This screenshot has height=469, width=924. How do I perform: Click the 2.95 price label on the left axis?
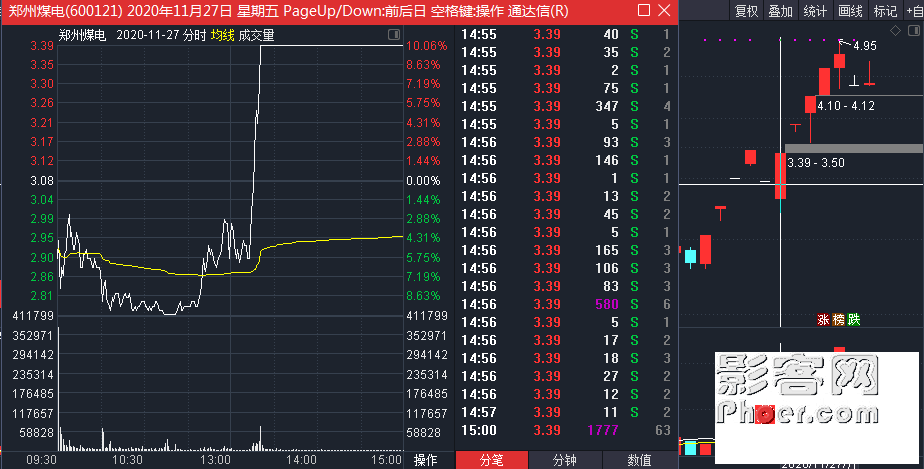point(42,238)
